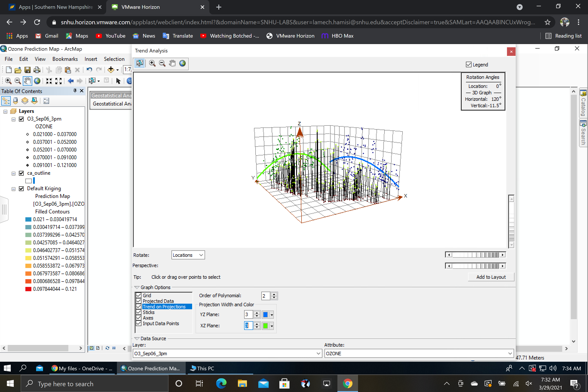
Task: Click Fixed Zoom In icon
Action: pyautogui.click(x=49, y=81)
